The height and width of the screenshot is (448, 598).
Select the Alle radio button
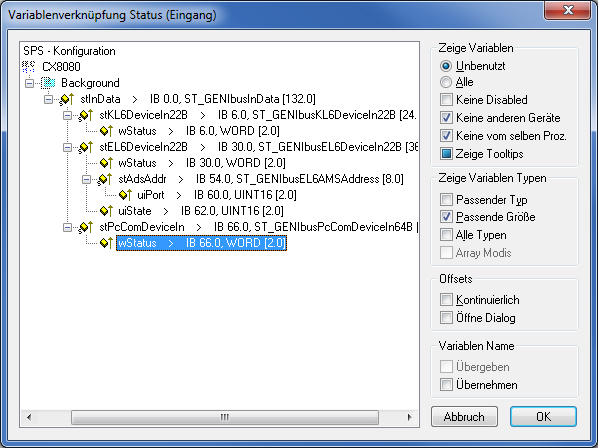tap(445, 82)
